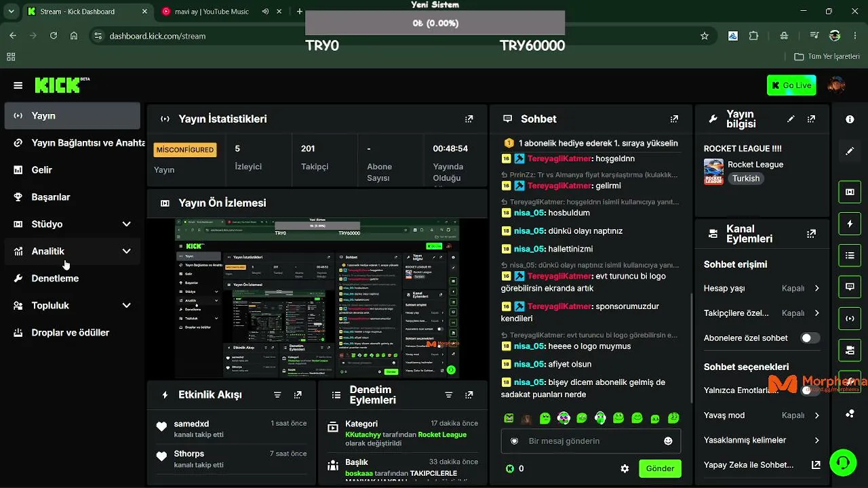Click the green Go Live button

tap(791, 85)
